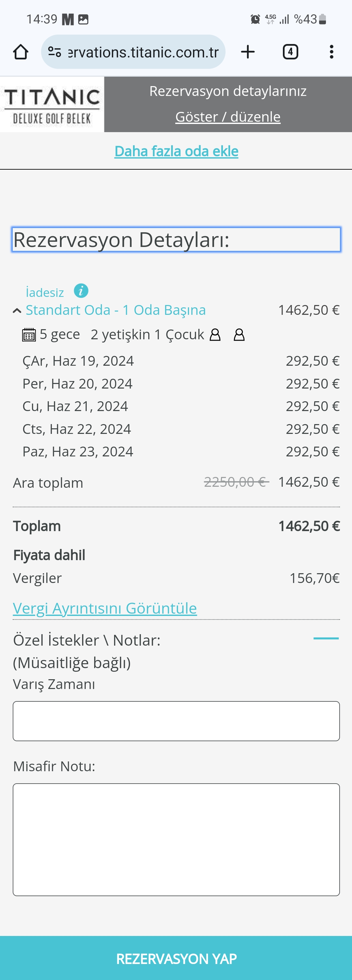
Task: Tap the Titanic Deluxe Golf Belek logo
Action: (x=52, y=105)
